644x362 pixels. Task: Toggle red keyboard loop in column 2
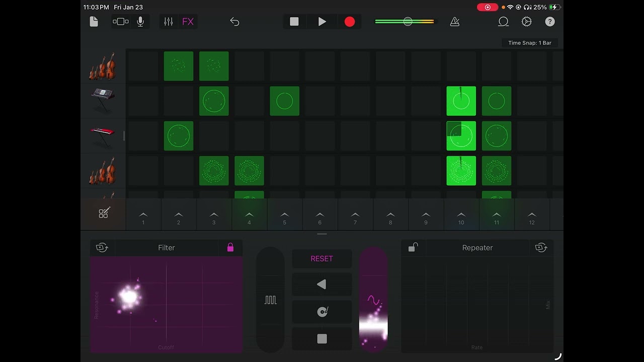[179, 136]
